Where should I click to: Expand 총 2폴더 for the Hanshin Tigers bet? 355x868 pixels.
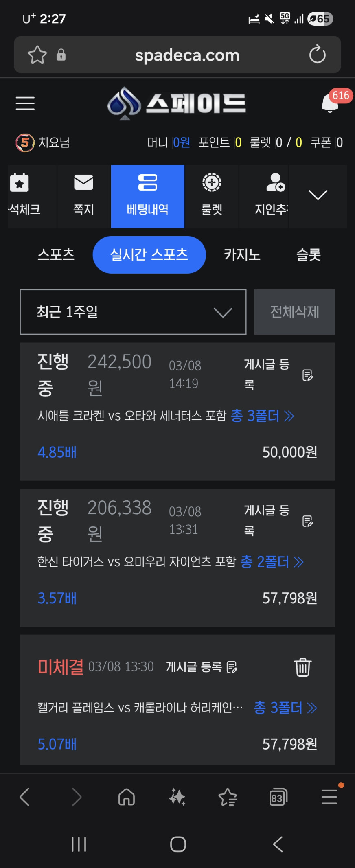point(272,562)
